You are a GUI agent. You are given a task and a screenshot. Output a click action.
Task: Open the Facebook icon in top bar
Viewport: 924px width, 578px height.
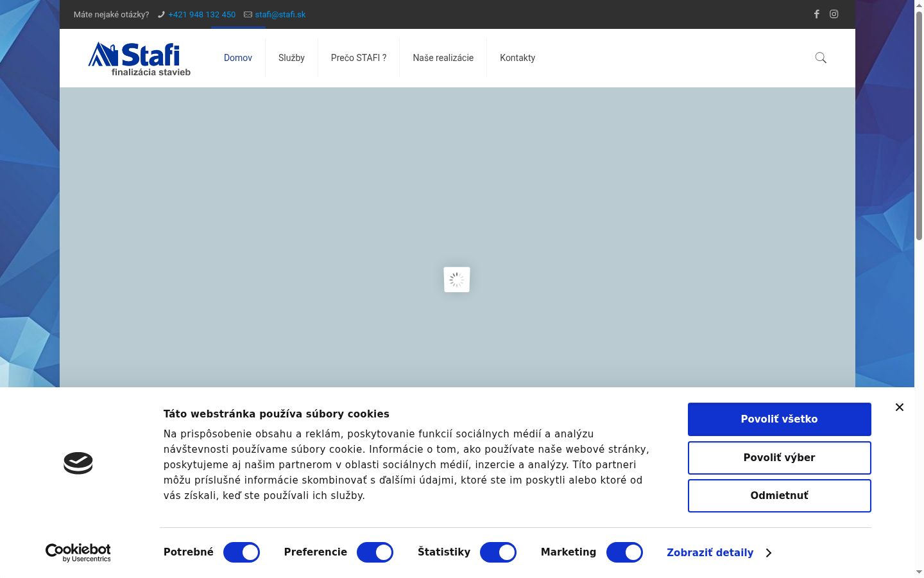pos(816,14)
